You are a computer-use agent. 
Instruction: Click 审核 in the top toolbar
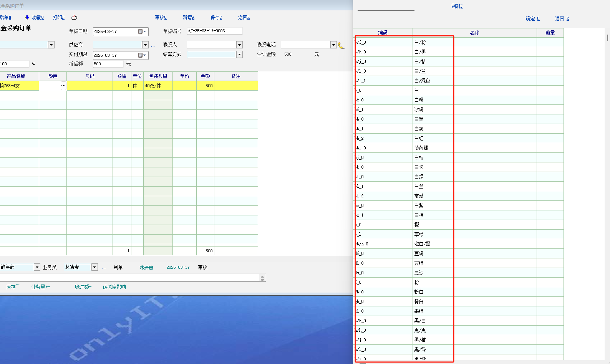pyautogui.click(x=161, y=17)
